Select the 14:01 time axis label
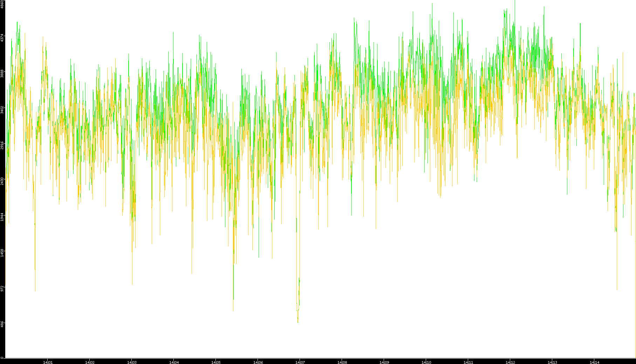This screenshot has height=364, width=636. pos(48,362)
